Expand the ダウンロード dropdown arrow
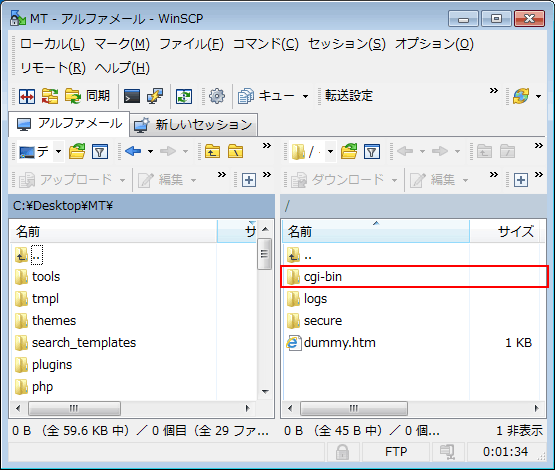Viewport: 555px width, 470px height. pyautogui.click(x=394, y=180)
